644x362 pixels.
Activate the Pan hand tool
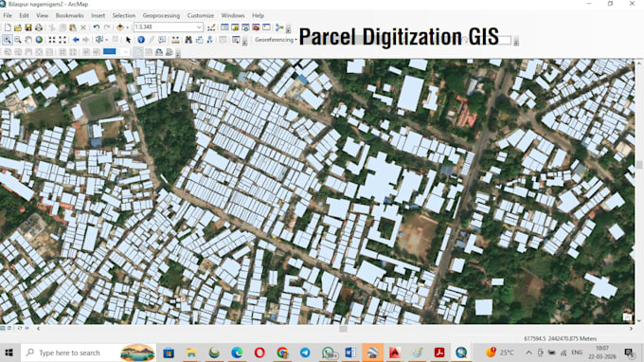pos(28,40)
